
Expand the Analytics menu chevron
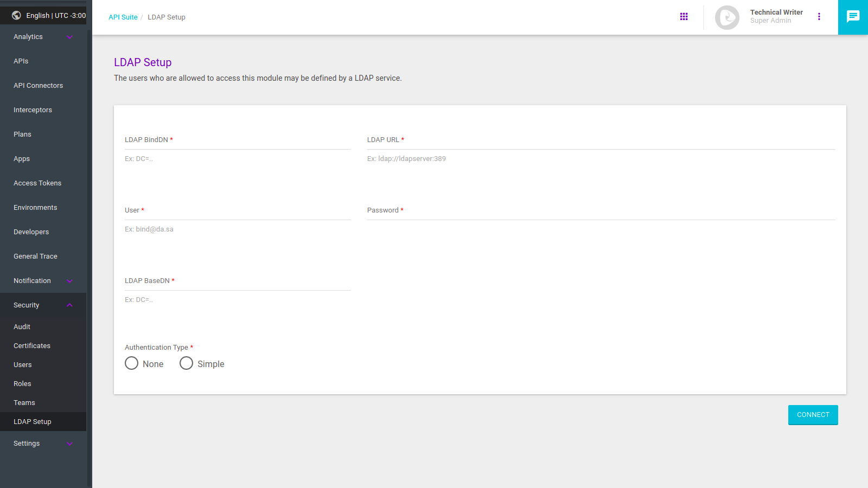[x=69, y=37]
